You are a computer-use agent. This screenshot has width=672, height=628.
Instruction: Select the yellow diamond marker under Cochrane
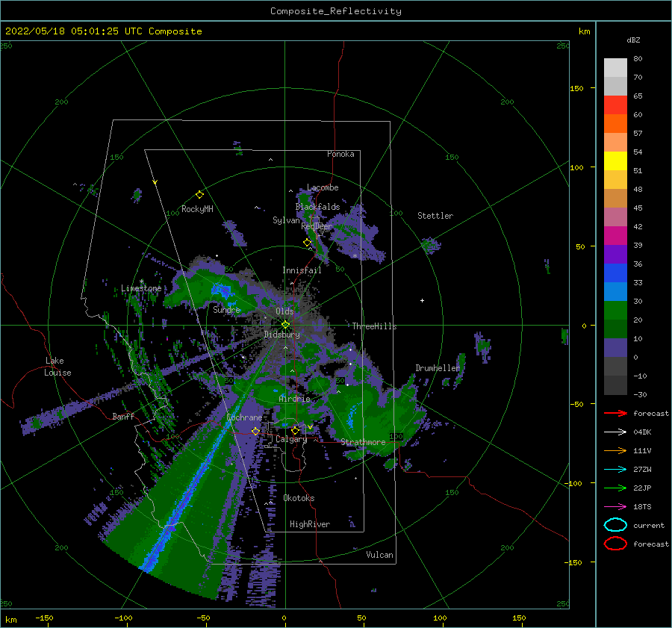[x=255, y=431]
